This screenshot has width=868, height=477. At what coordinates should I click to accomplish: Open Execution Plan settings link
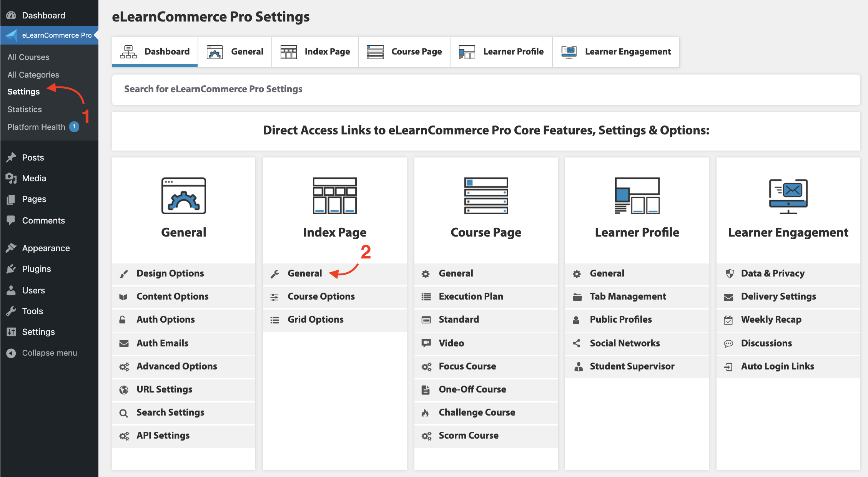[x=471, y=296]
